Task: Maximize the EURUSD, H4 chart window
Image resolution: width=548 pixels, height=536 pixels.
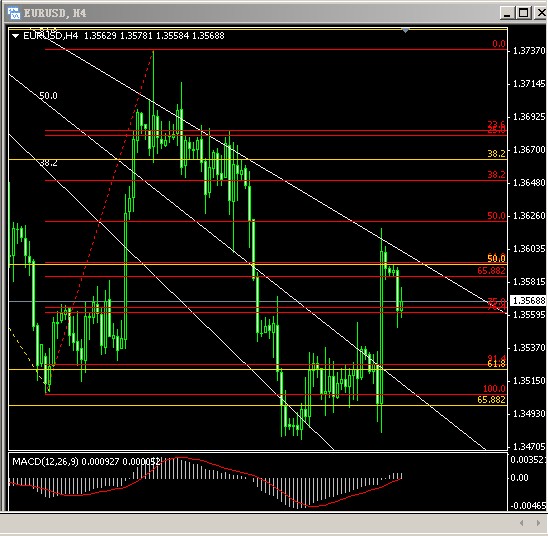Action: [x=523, y=13]
